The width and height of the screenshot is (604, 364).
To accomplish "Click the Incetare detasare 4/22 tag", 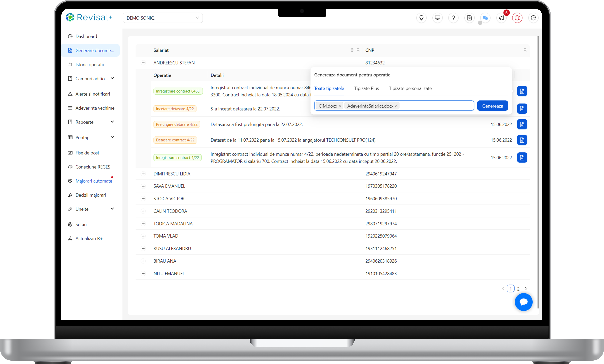I will pos(175,109).
